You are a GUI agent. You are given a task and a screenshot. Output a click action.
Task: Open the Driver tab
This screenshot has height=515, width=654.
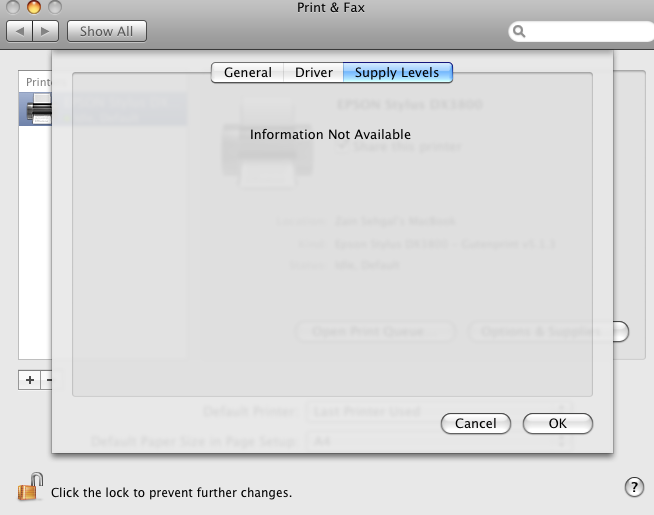314,73
